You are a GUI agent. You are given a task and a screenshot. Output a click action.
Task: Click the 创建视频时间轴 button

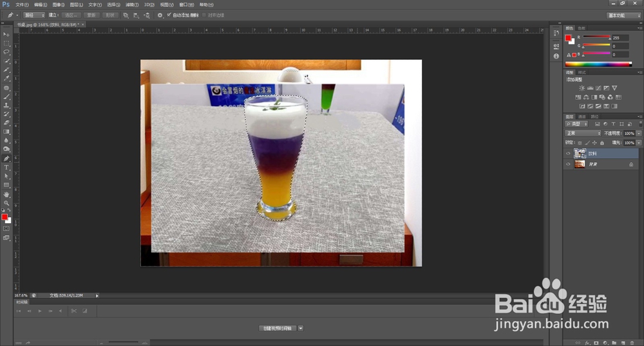[x=278, y=329]
